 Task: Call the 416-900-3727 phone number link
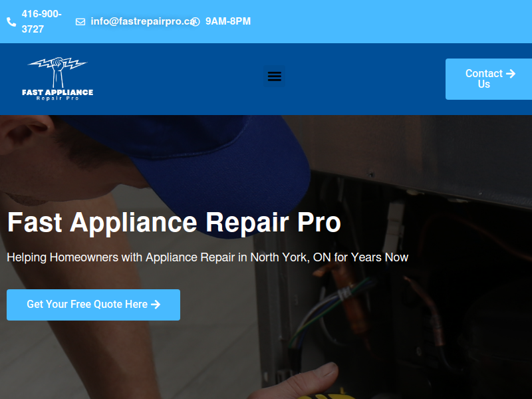[x=41, y=21]
